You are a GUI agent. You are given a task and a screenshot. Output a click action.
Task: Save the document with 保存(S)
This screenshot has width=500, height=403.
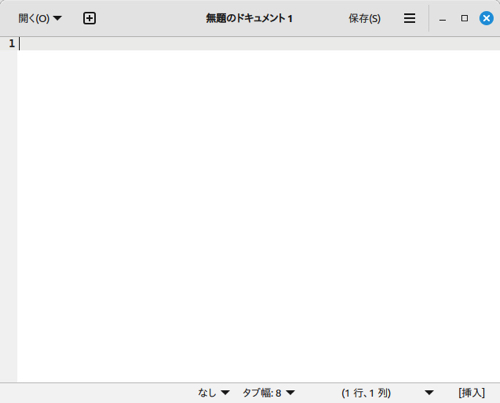364,18
